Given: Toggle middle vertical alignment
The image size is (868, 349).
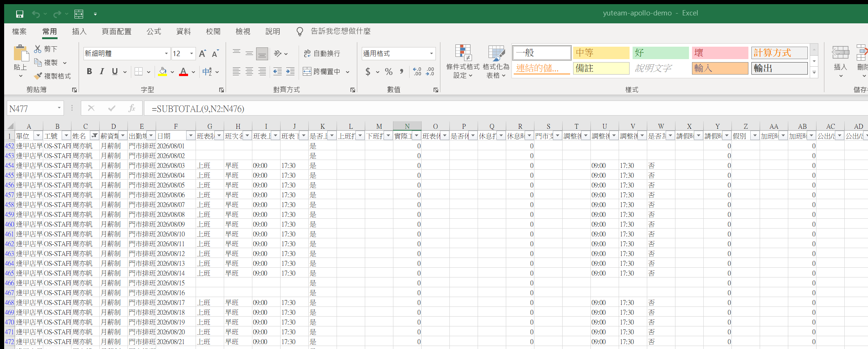Looking at the screenshot, I should 249,53.
